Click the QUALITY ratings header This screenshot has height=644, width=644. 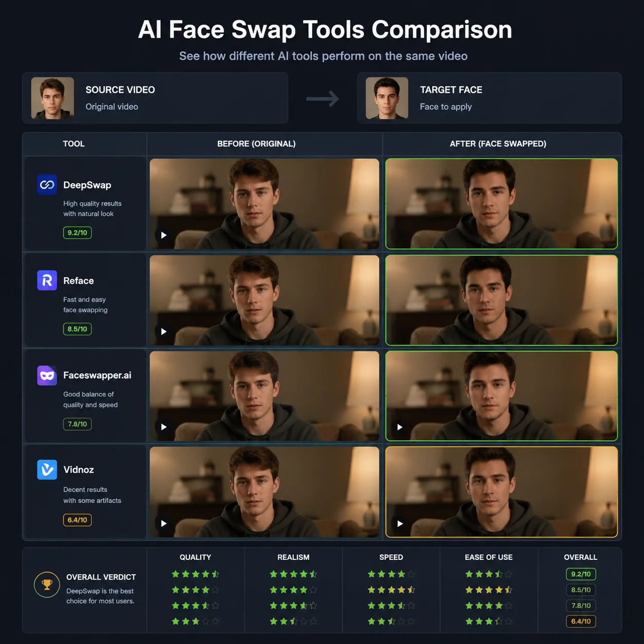195,557
